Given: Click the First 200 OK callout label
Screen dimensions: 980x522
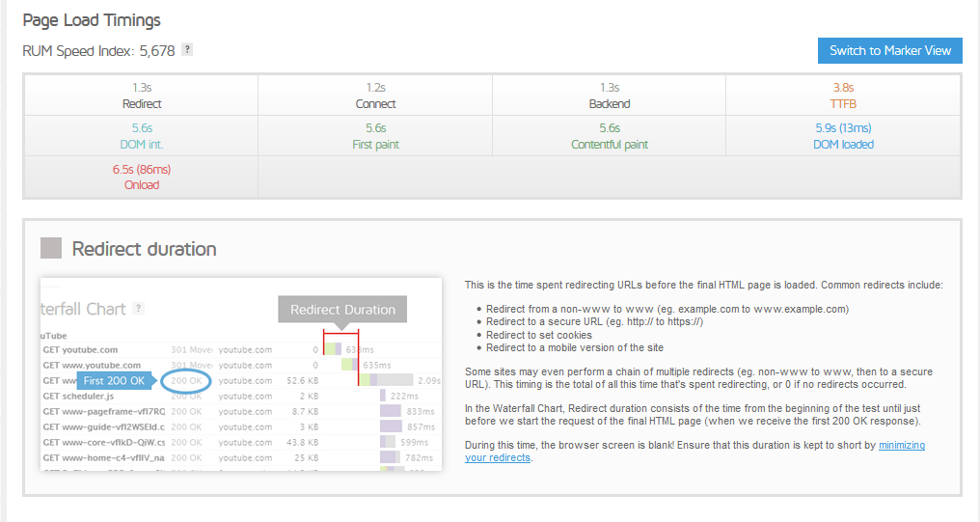Looking at the screenshot, I should pos(114,381).
